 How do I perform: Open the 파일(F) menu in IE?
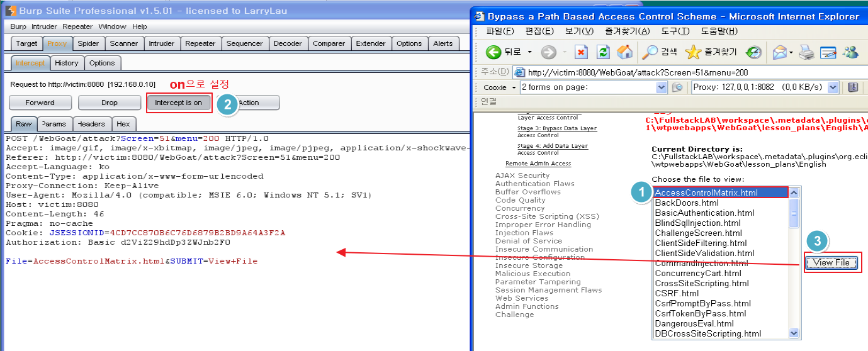click(500, 31)
